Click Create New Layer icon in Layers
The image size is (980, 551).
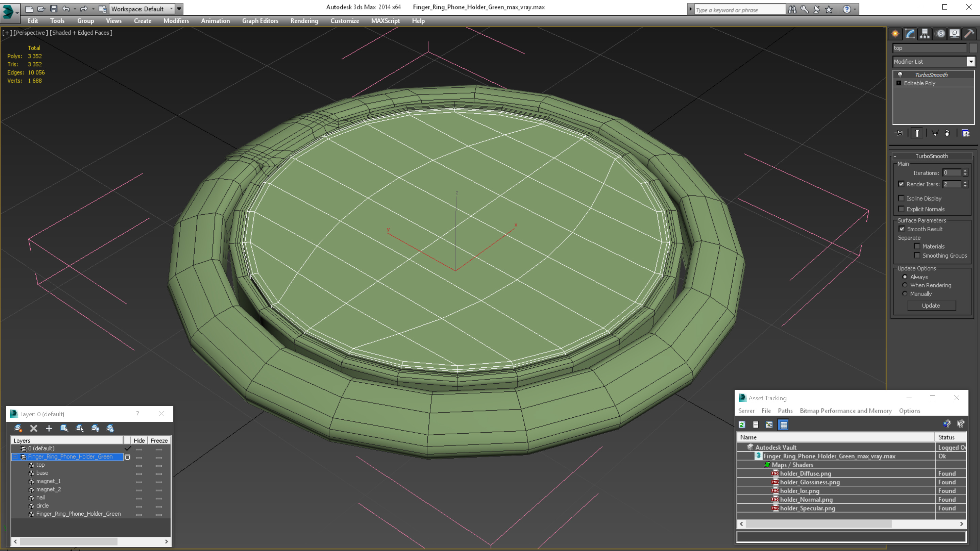point(18,428)
